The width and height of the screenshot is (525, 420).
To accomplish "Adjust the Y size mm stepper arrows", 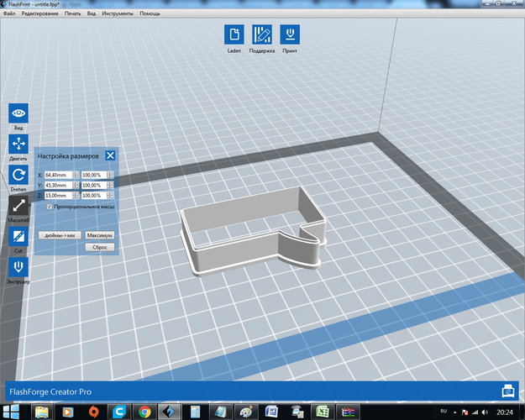I will [76, 185].
